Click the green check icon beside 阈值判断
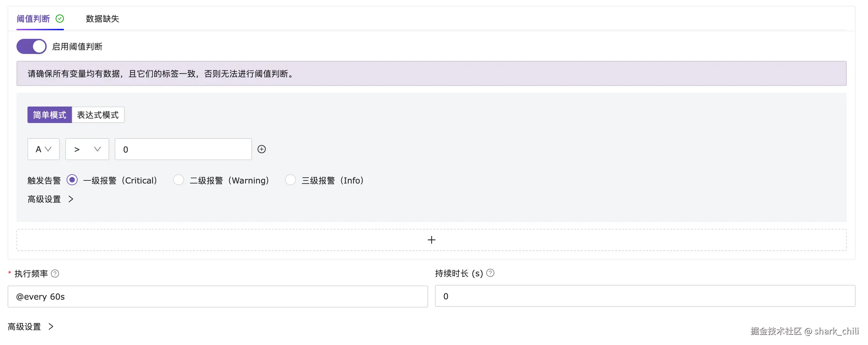 [x=60, y=19]
